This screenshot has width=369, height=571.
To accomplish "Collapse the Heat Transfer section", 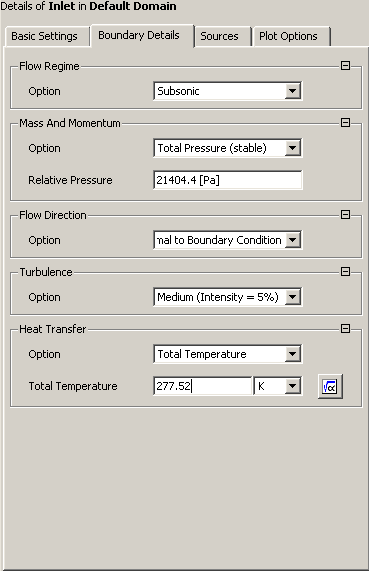I will click(345, 329).
